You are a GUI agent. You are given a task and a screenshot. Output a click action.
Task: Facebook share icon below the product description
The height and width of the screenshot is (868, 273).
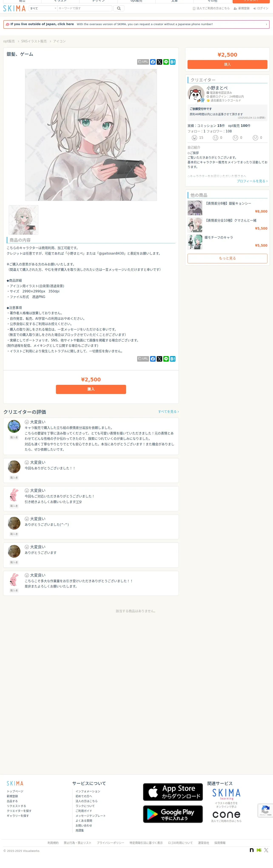(153, 359)
